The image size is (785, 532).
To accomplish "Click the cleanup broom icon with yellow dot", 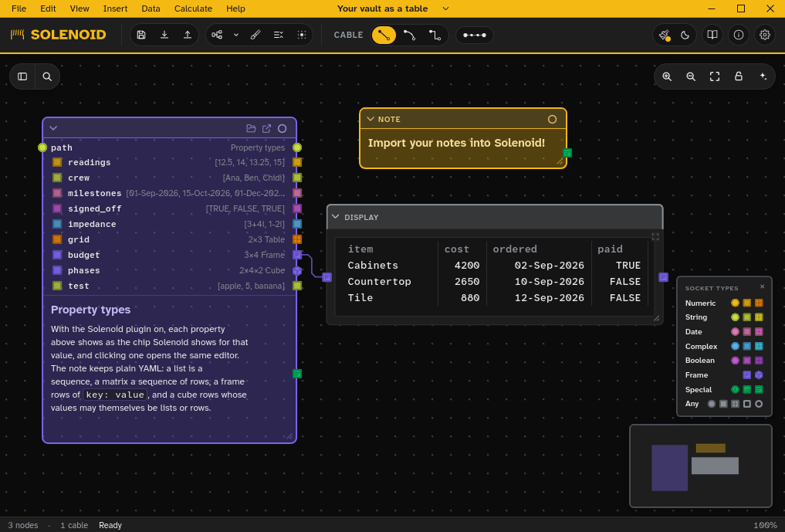I will (x=665, y=35).
